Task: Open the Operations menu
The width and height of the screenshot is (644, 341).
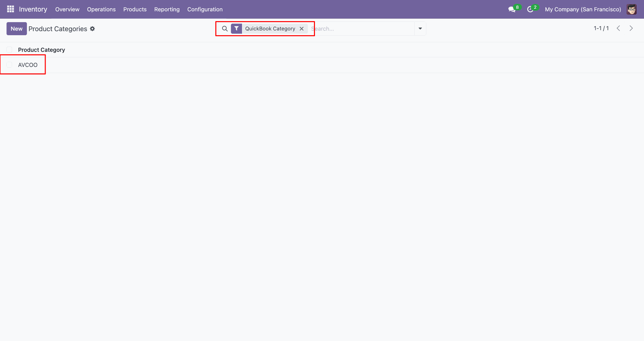Action: [101, 9]
